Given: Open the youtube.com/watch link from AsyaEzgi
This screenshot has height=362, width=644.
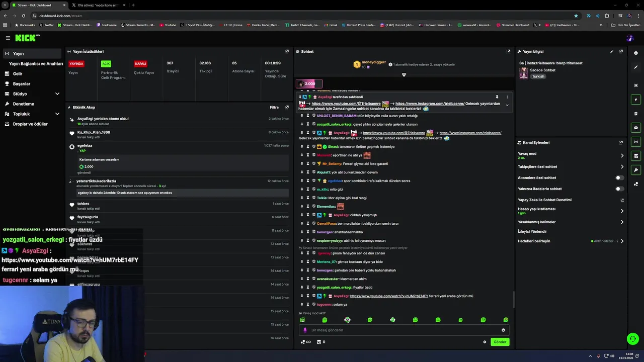Looking at the screenshot, I should (x=389, y=296).
